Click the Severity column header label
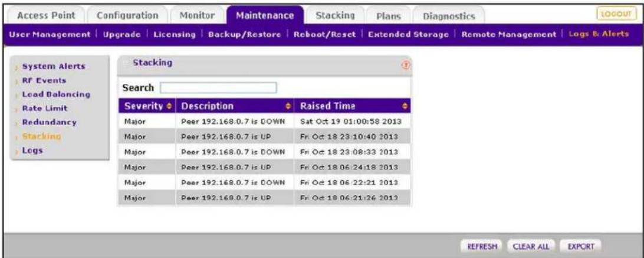This screenshot has height=258, width=644. tap(145, 106)
